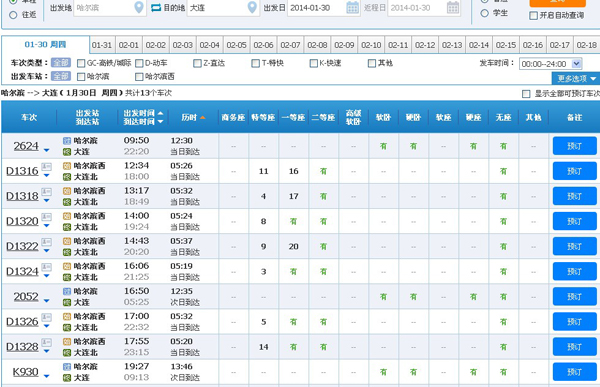
Task: Book train D1322 with 预订
Action: point(574,246)
